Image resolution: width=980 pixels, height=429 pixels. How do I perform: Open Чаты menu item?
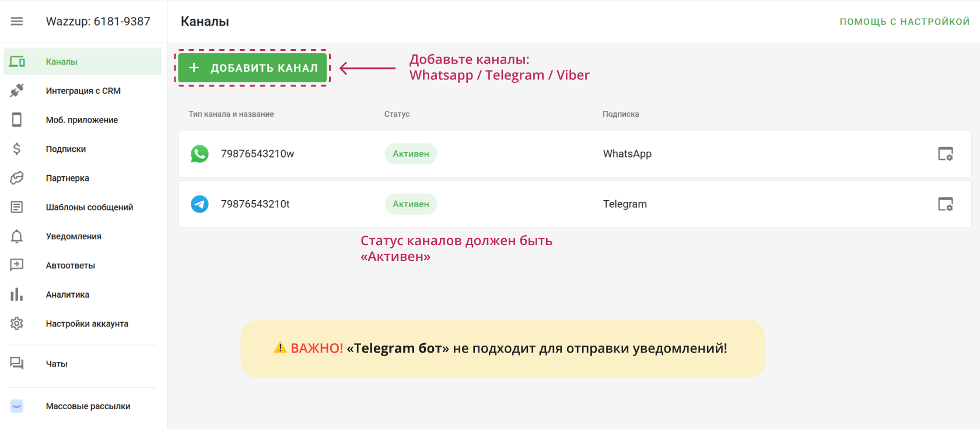point(82,364)
